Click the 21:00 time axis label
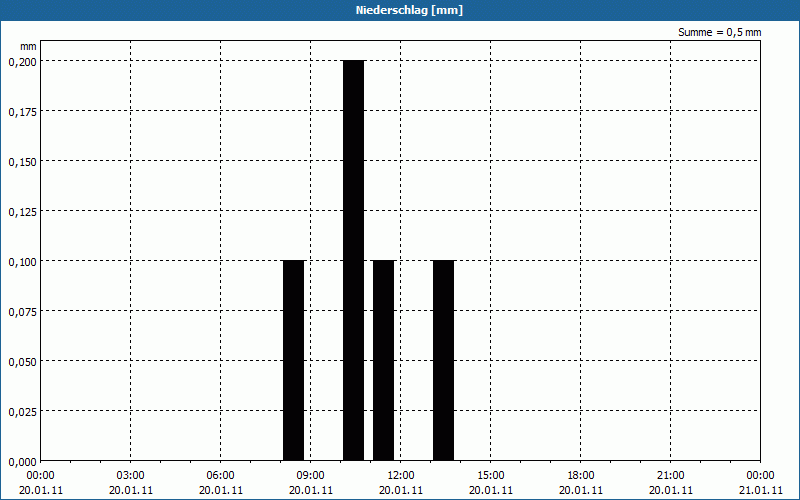The height and width of the screenshot is (500, 800). (x=670, y=476)
